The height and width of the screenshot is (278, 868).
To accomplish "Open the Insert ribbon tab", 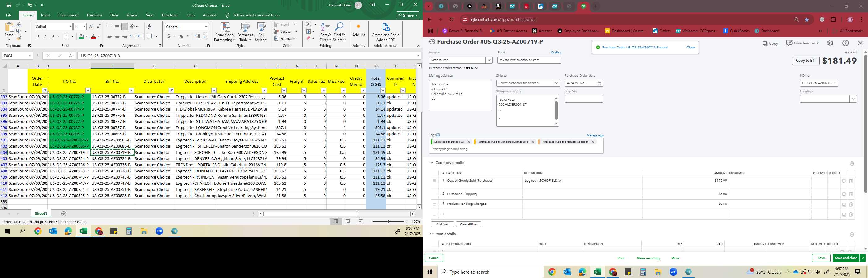I will (x=45, y=15).
